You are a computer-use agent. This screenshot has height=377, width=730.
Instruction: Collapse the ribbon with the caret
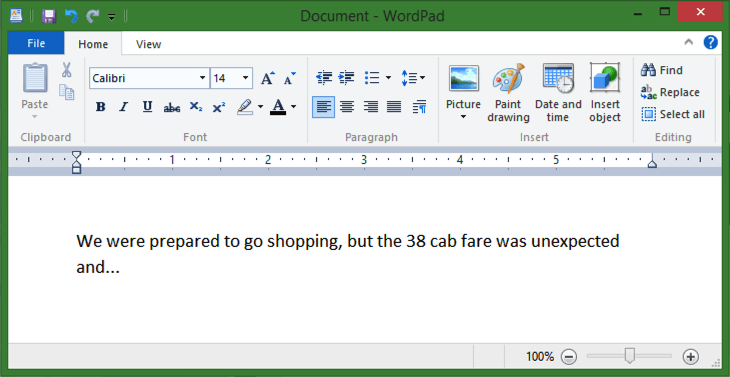(689, 42)
